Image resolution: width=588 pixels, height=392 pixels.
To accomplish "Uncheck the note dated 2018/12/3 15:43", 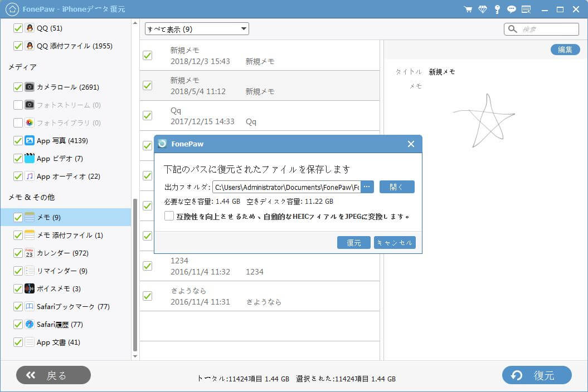I will click(147, 56).
